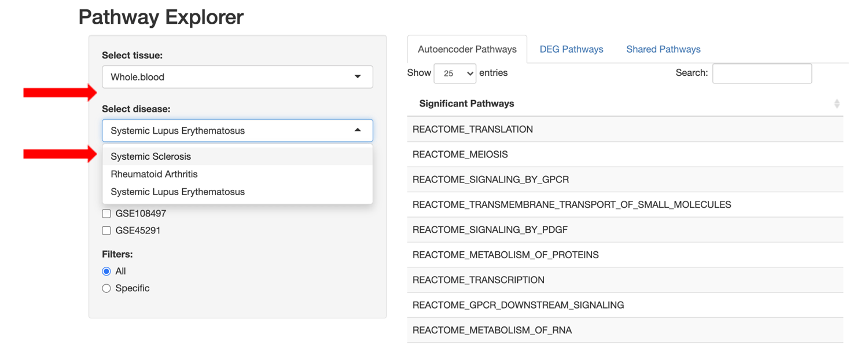
Task: Select the Specific filter radio button
Action: tap(106, 288)
